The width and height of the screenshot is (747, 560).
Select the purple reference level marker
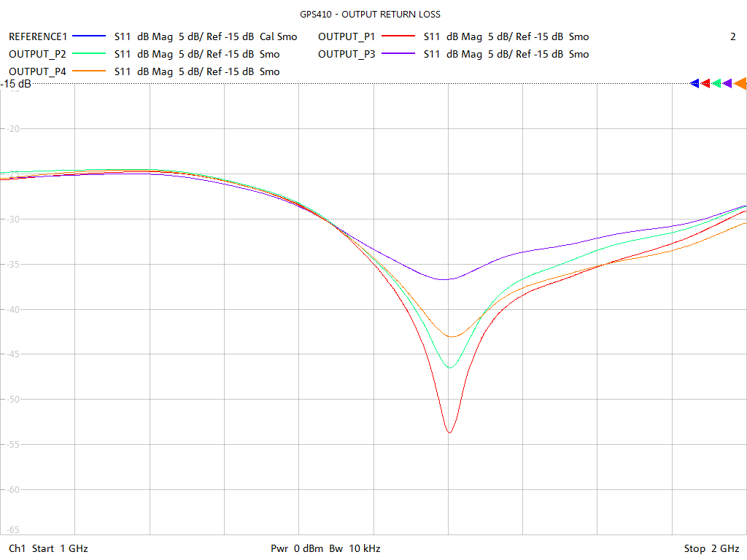pyautogui.click(x=727, y=84)
